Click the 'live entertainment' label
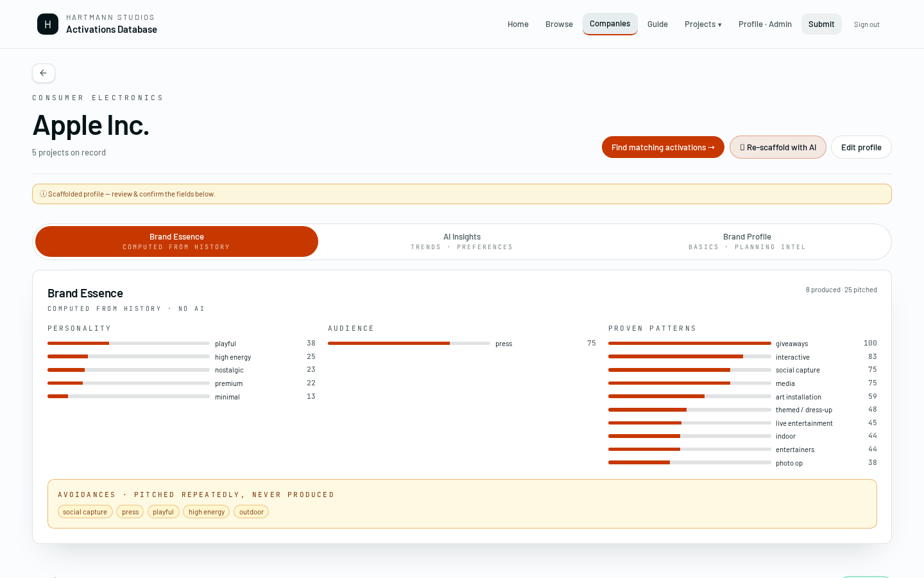This screenshot has width=924, height=578. click(804, 424)
